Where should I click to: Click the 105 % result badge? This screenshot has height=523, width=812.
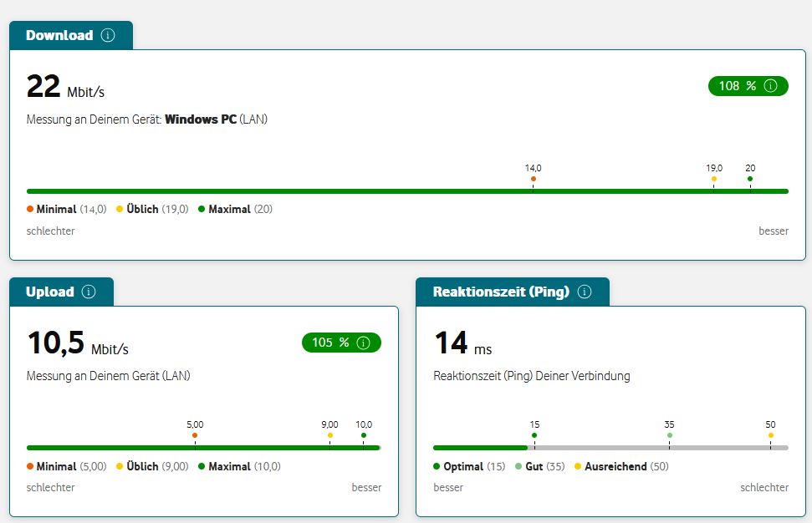(x=340, y=343)
